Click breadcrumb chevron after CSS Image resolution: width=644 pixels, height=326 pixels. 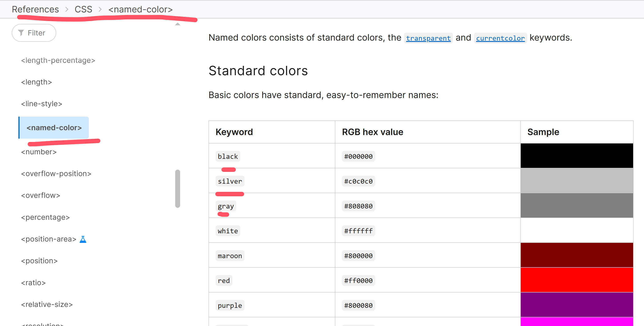coord(100,10)
